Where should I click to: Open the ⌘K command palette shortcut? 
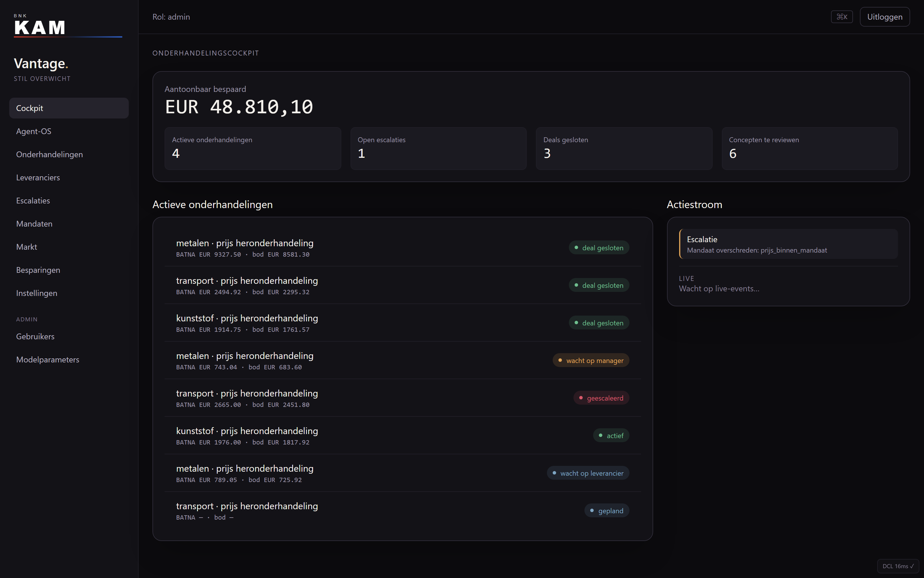(x=841, y=17)
